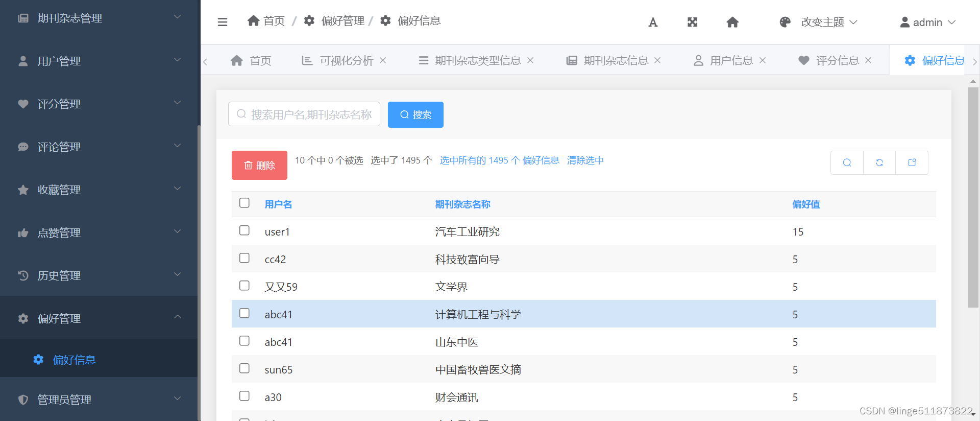Expand the 点赞管理 menu chevron
Viewport: 980px width, 421px height.
[x=178, y=231]
